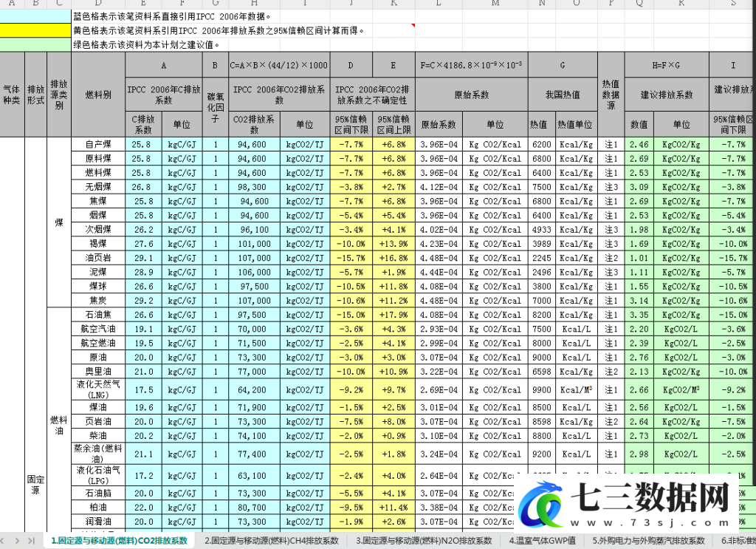Select the active 1.固定源与移动源(燃料)CO2排放系数 tab
The image size is (756, 549).
119,541
